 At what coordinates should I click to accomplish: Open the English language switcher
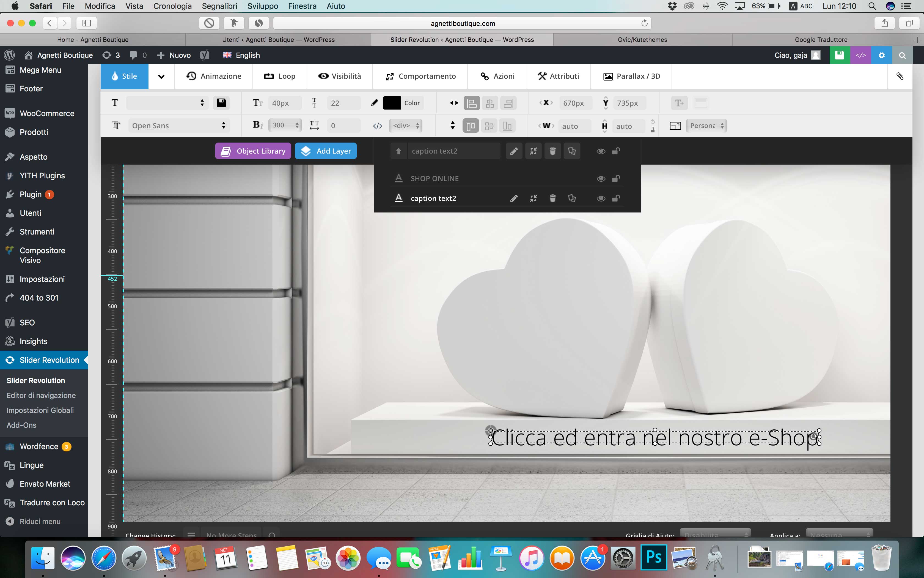[241, 55]
